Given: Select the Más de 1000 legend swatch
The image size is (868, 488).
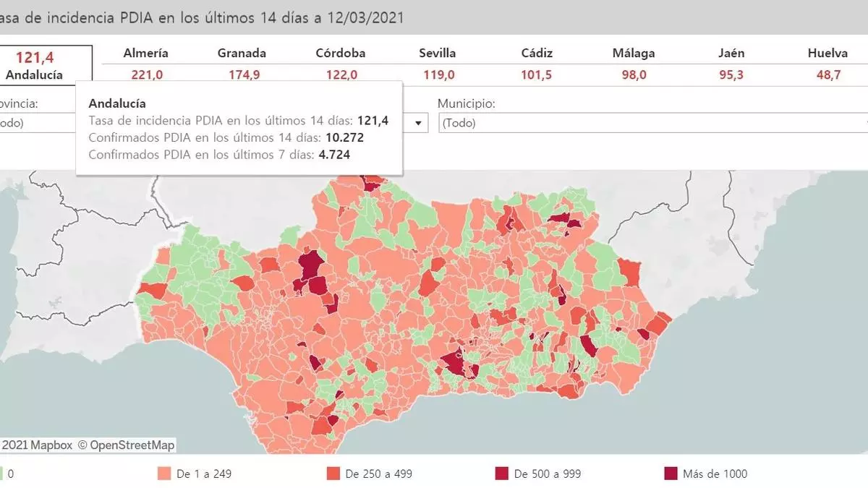Looking at the screenshot, I should tap(671, 474).
